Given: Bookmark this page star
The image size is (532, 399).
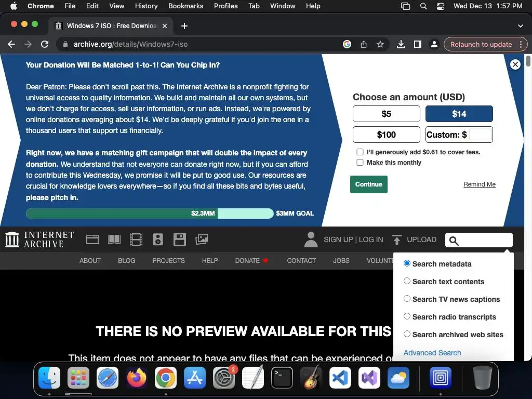Looking at the screenshot, I should pos(380,45).
